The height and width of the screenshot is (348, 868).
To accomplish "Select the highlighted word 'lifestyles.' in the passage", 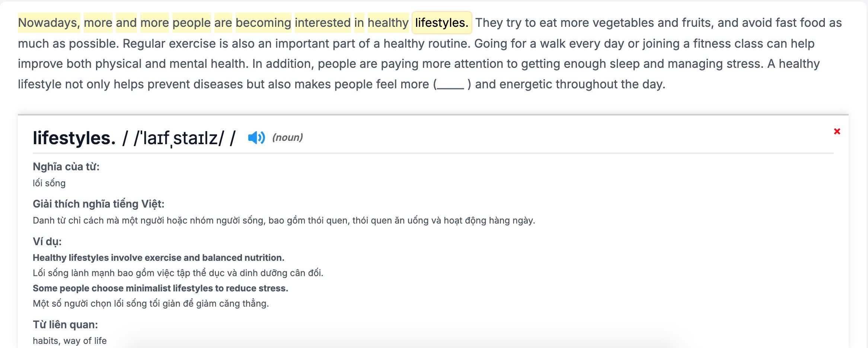I will [x=442, y=23].
